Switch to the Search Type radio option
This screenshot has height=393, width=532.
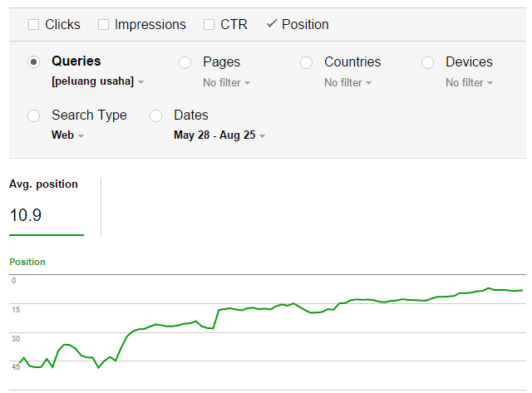click(x=34, y=115)
